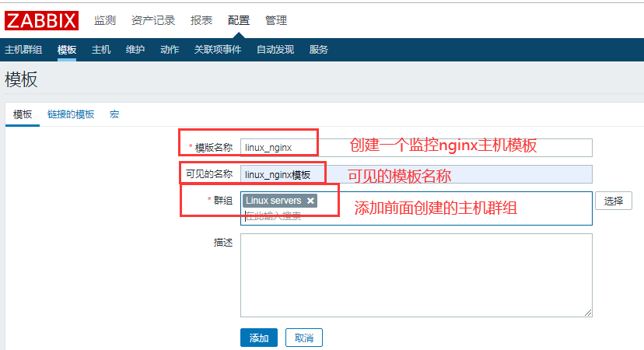This screenshot has width=644, height=350.
Task: Open the 资产记录 top menu
Action: [153, 20]
